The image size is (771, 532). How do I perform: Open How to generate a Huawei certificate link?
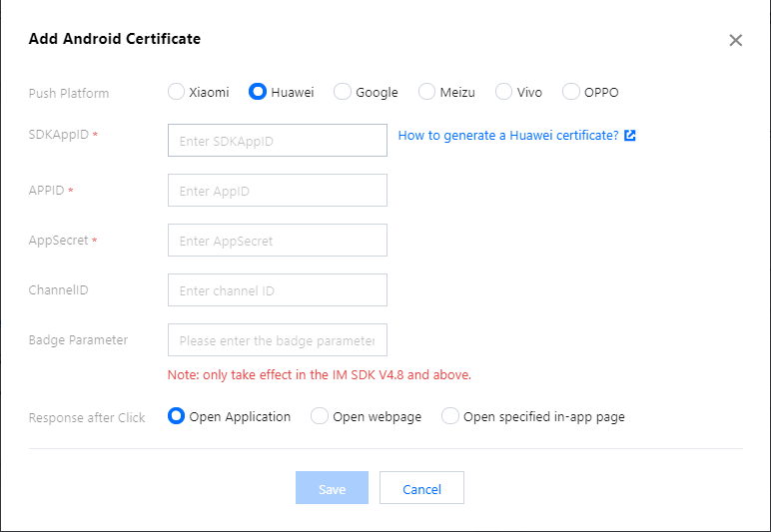coord(508,136)
